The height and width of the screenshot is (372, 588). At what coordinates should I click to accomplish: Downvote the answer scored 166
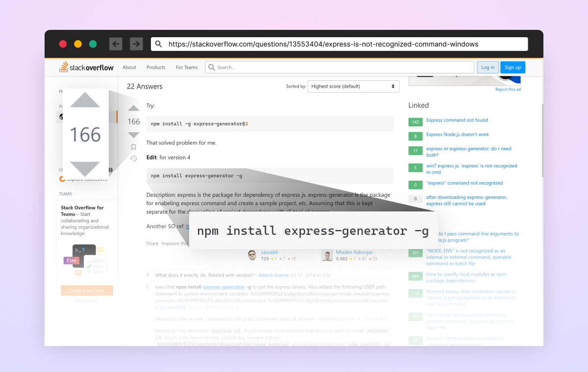pyautogui.click(x=134, y=135)
